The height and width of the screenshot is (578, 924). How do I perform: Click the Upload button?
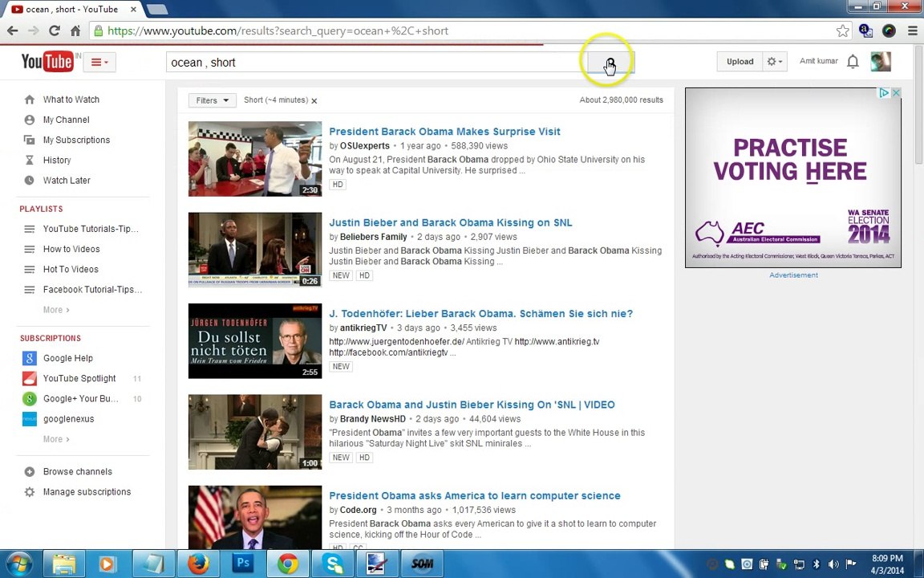pos(740,61)
